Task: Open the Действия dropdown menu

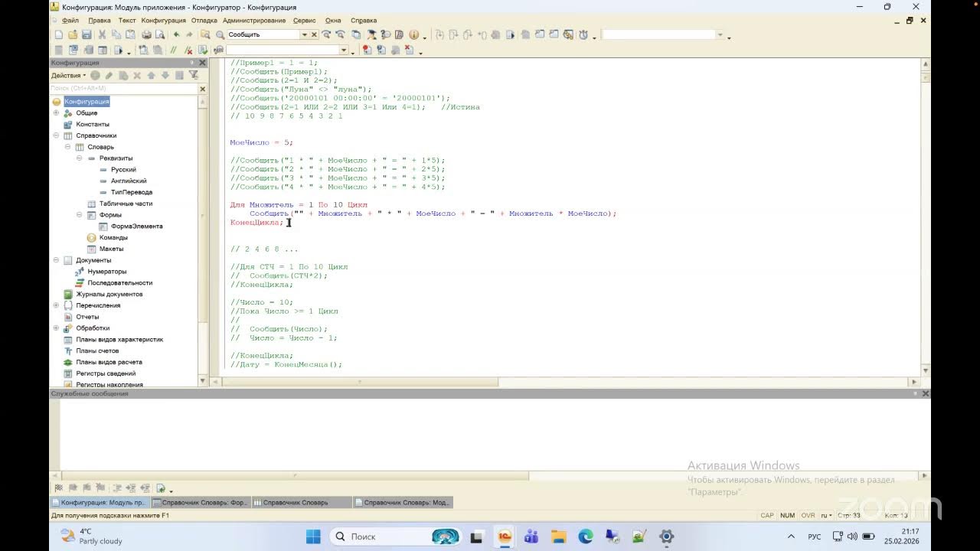Action: (x=69, y=75)
